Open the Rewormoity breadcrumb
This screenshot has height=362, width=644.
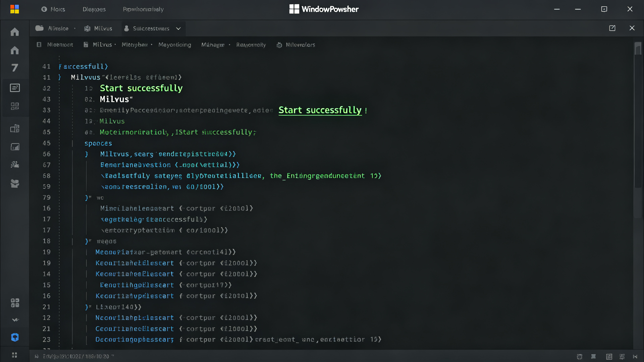coord(251,45)
